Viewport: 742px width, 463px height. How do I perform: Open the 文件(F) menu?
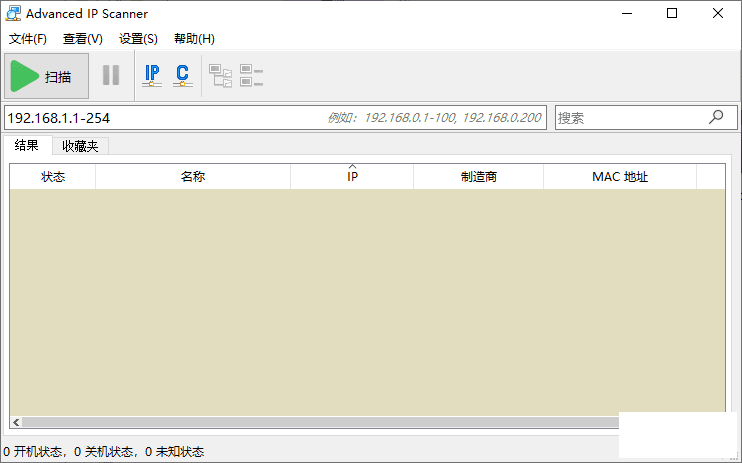tap(28, 39)
